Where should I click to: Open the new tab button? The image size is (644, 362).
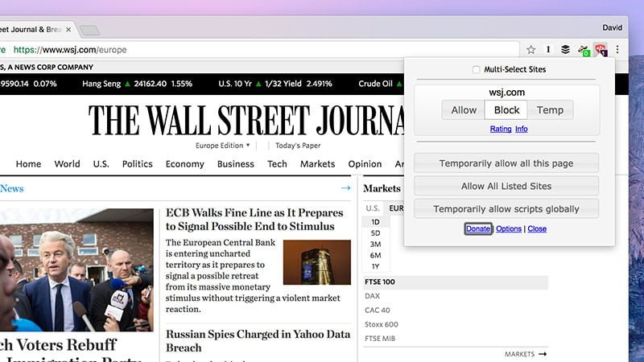[89, 31]
